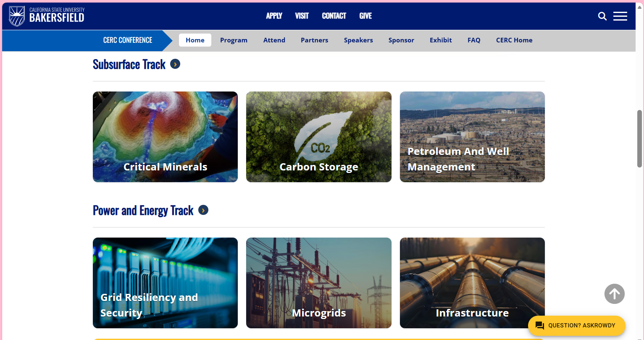Open the GIVE page
The width and height of the screenshot is (644, 340).
(365, 16)
